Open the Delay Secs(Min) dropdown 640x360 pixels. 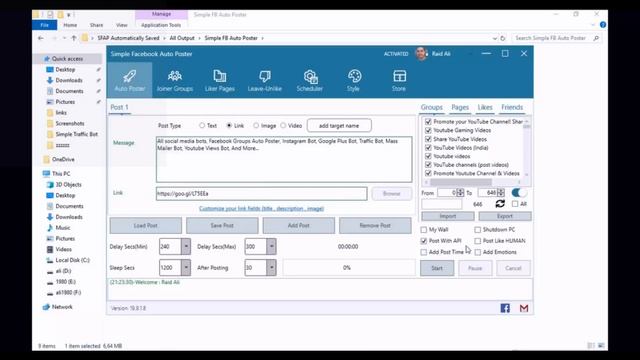coord(186,247)
